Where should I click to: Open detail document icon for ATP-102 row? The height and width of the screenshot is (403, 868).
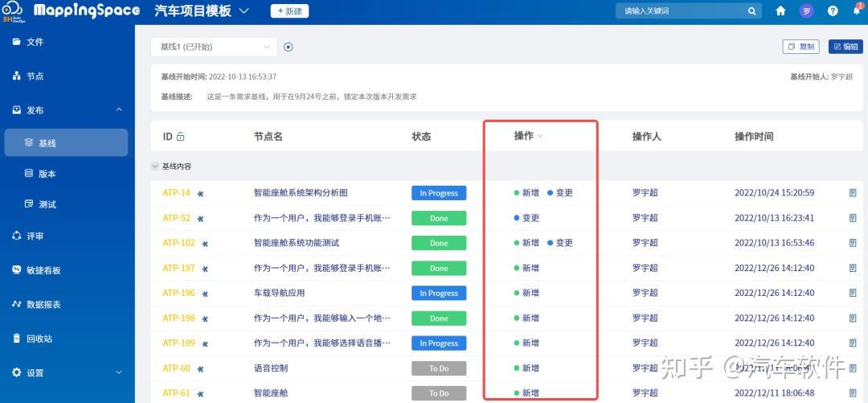point(853,243)
